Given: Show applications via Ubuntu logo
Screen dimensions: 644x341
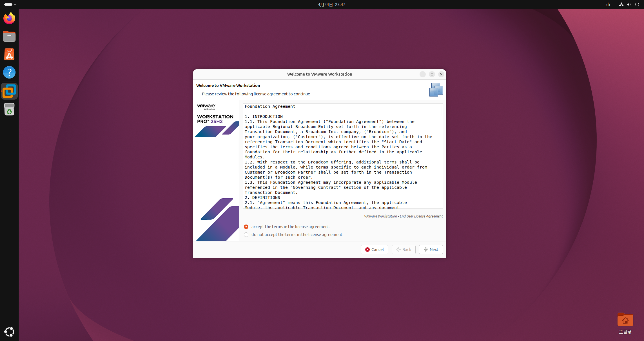Looking at the screenshot, I should coord(9,332).
